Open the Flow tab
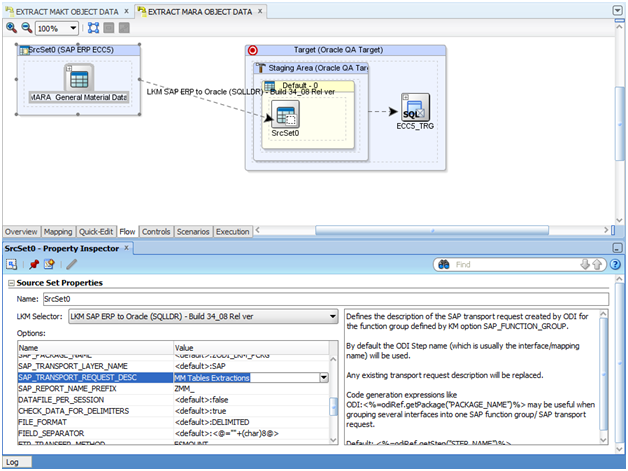Image resolution: width=628 pixels, height=471 pixels. [x=127, y=231]
